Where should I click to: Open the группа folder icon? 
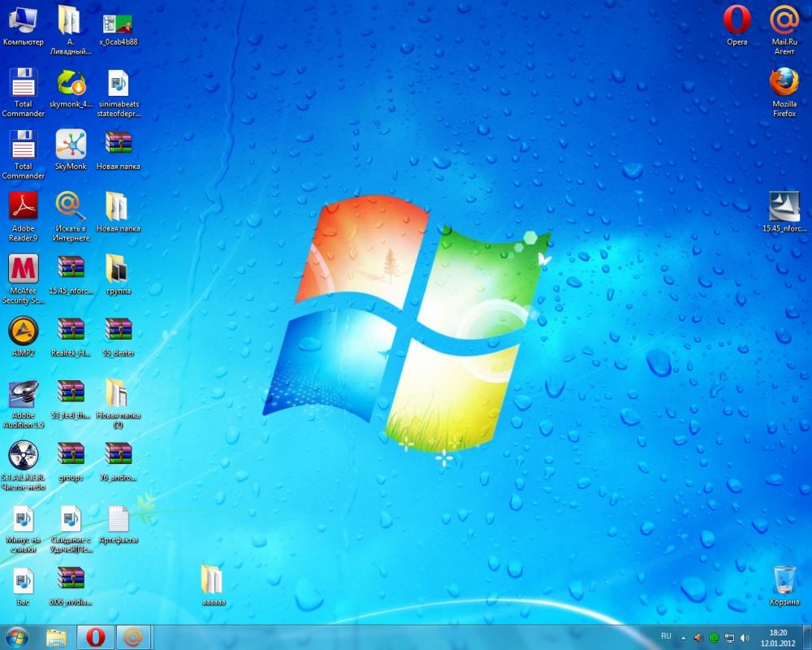point(118,275)
